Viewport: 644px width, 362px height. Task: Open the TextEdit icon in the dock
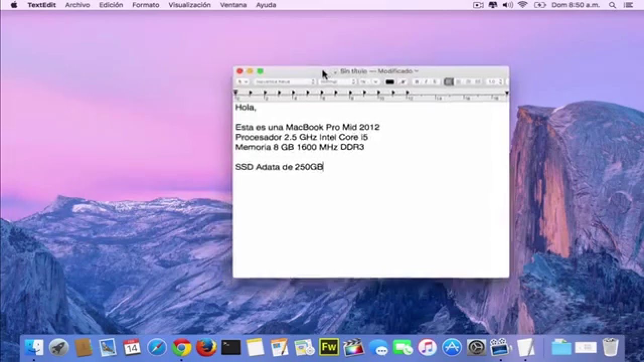pyautogui.click(x=525, y=347)
